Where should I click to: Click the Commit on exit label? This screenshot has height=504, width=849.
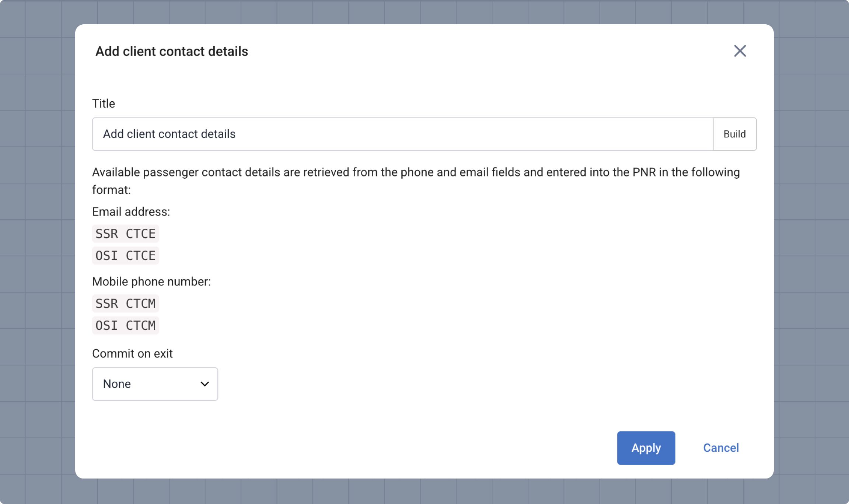[x=132, y=353]
